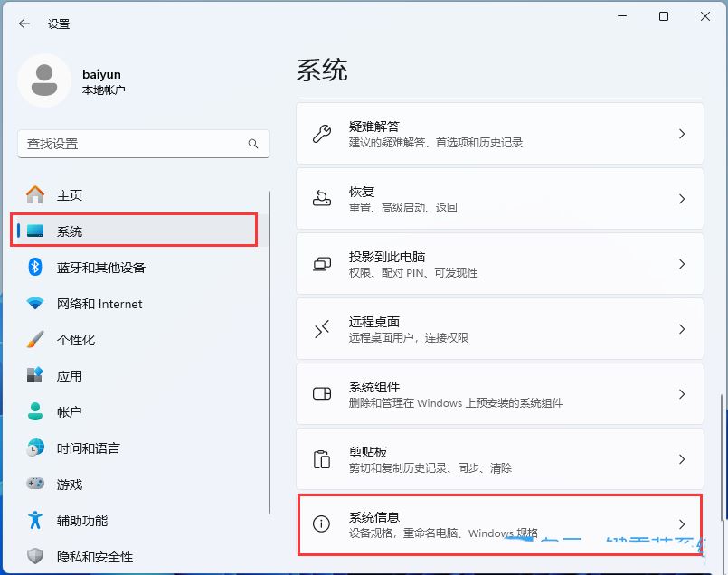Image resolution: width=728 pixels, height=575 pixels.
Task: Click the baiyun account profile picture
Action: 43,81
